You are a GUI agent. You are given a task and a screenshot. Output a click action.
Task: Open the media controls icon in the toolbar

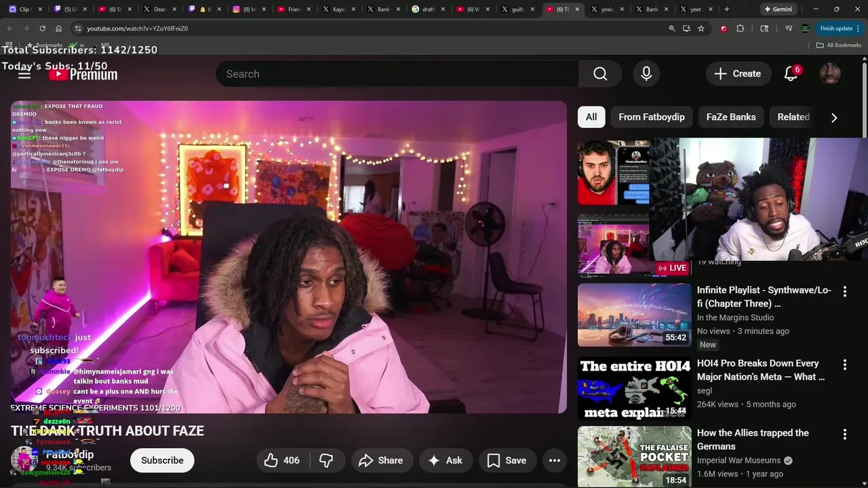(x=789, y=28)
